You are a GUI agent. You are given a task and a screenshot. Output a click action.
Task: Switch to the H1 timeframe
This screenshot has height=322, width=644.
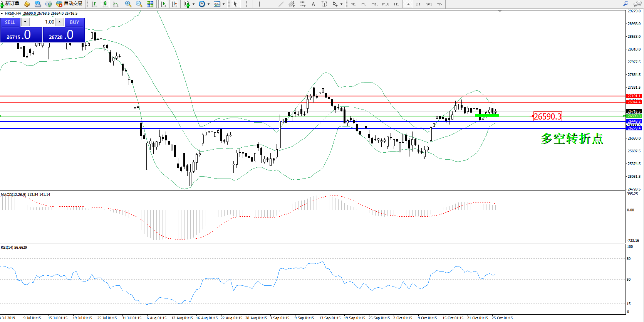[396, 4]
